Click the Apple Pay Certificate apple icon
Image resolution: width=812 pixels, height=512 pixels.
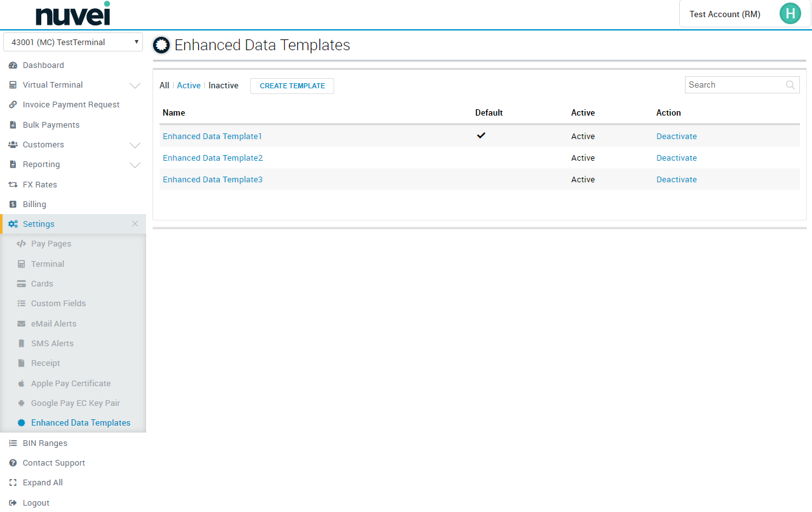coord(21,384)
